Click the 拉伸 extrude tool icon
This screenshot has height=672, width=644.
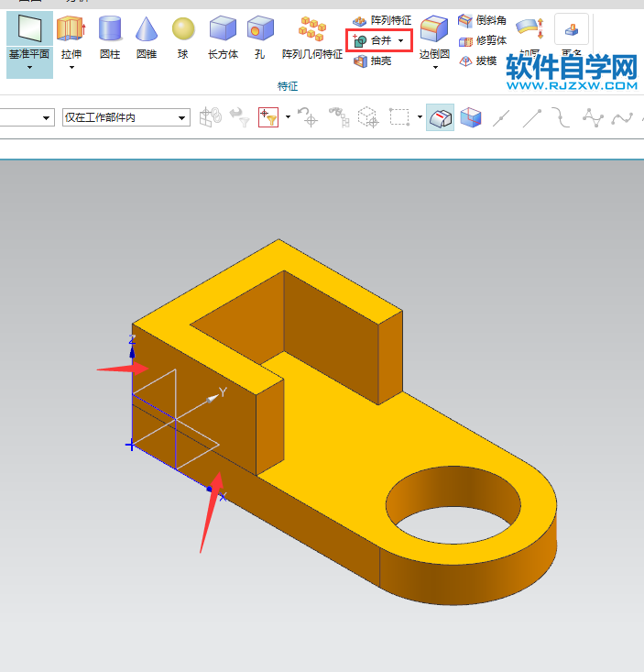click(x=71, y=31)
